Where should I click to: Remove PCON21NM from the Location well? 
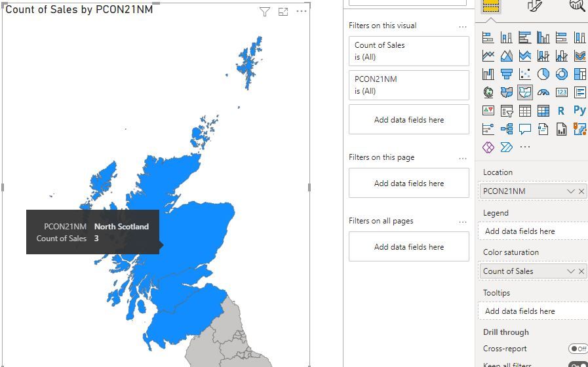pos(581,191)
